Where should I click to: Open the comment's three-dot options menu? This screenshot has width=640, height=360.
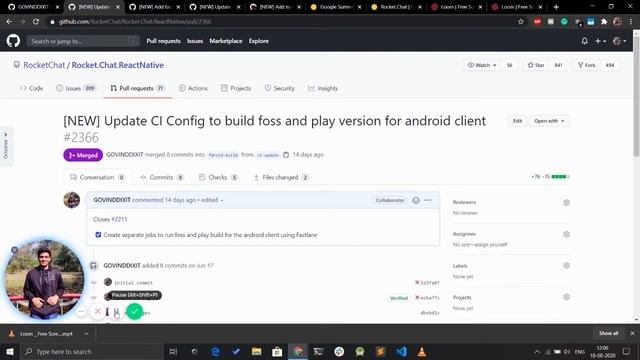click(x=427, y=200)
